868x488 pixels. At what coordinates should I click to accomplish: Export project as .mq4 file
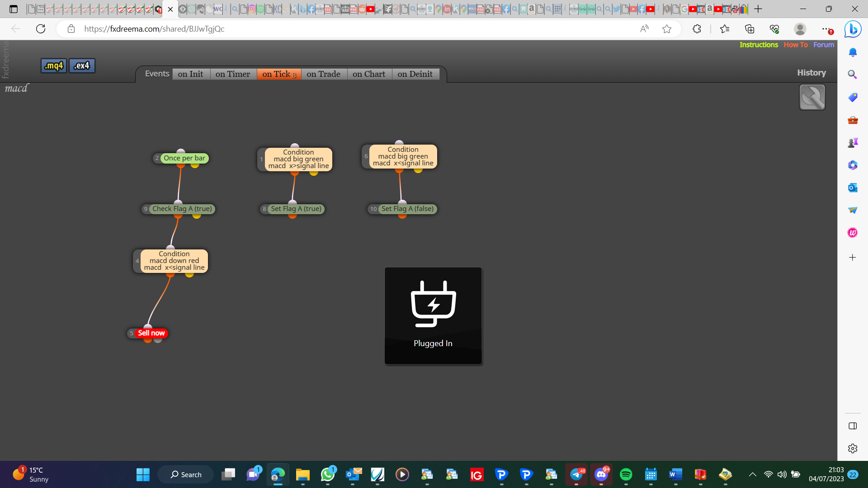pyautogui.click(x=54, y=66)
